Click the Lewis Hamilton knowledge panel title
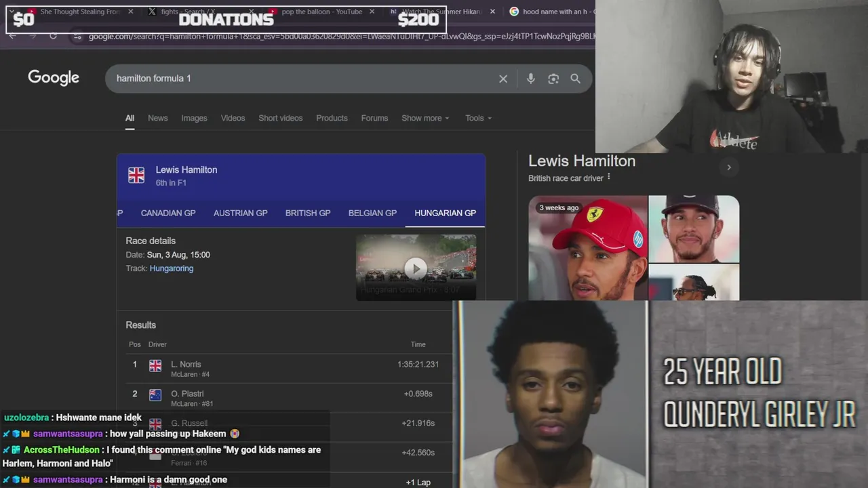Viewport: 868px width, 488px height. [582, 161]
